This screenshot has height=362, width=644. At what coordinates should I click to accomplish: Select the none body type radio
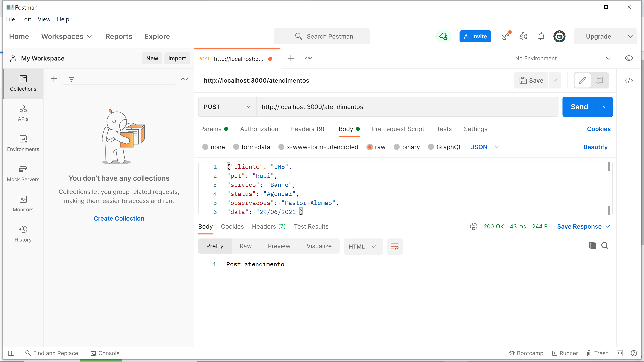tap(205, 147)
